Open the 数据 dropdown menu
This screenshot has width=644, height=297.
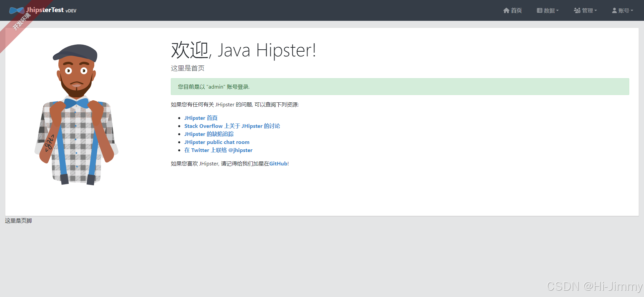point(548,10)
